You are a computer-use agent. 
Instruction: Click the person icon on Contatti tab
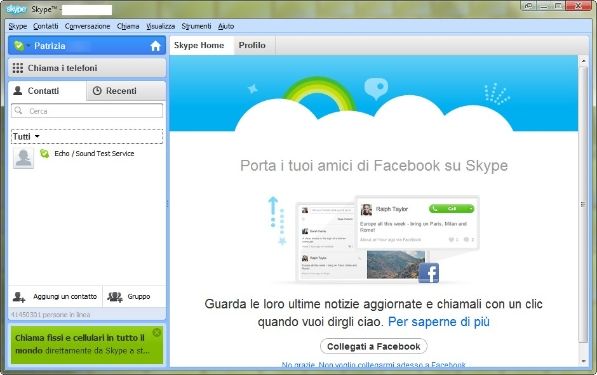[18, 91]
